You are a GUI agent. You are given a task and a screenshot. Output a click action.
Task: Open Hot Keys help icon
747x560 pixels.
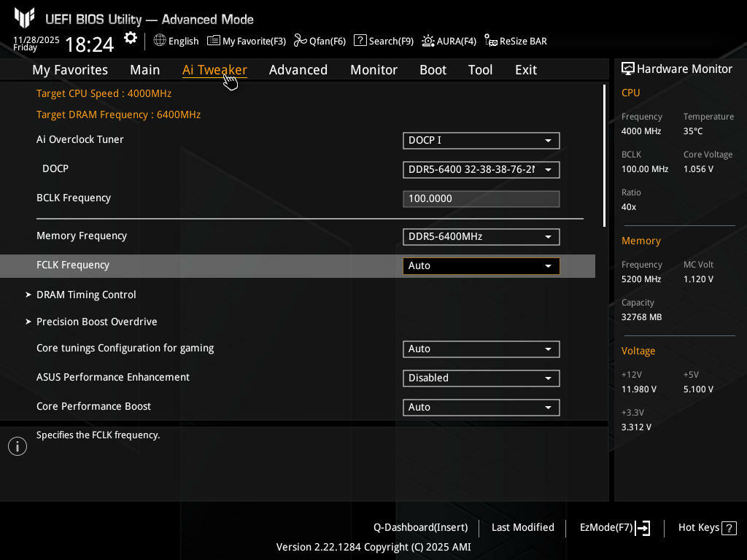(x=729, y=528)
